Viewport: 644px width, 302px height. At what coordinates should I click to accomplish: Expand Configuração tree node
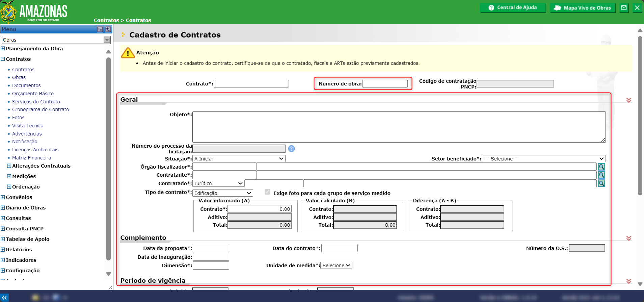point(3,271)
